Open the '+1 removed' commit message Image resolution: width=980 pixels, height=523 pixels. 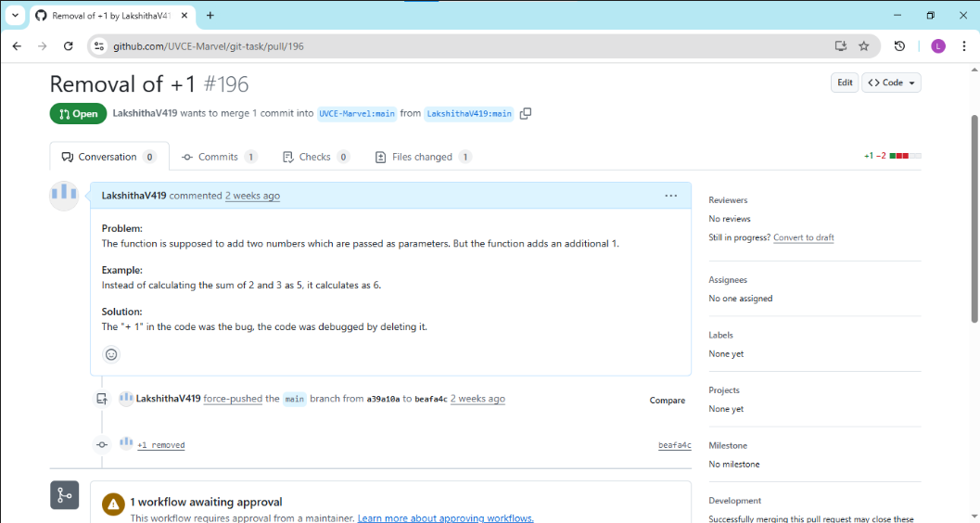point(161,445)
